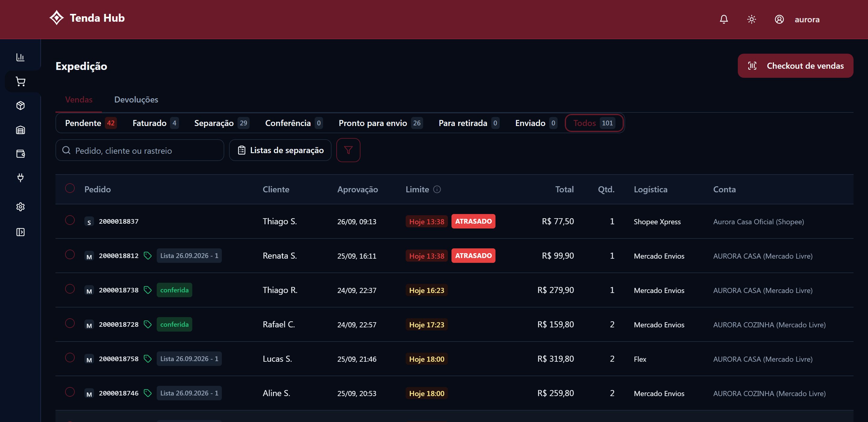
Task: Click the conferida badge for Thiago R.
Action: coord(174,290)
